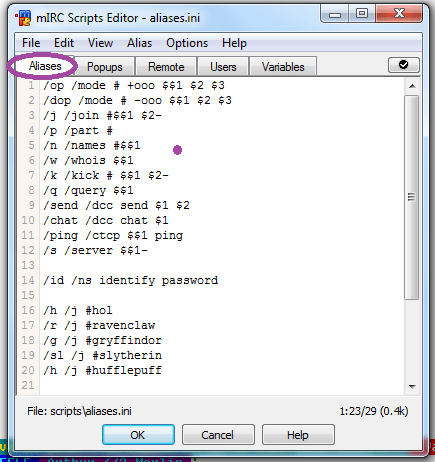The image size is (435, 462).
Task: Click the scrollbar up arrow
Action: (412, 86)
